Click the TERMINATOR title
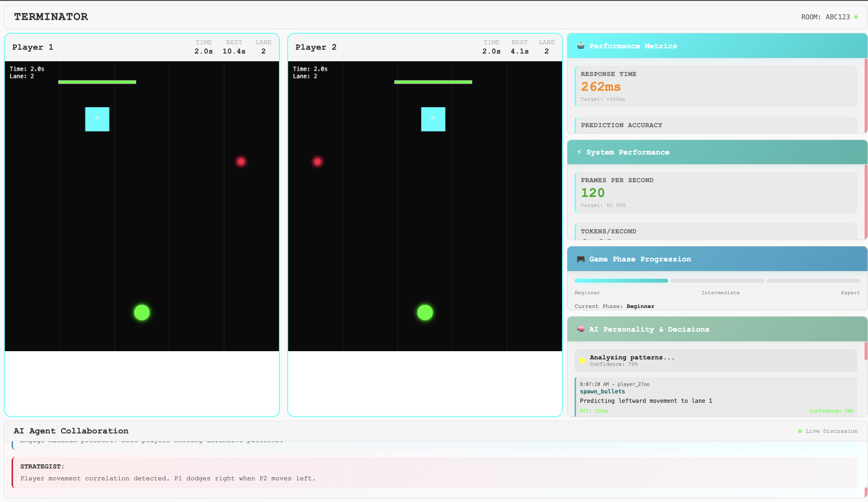This screenshot has width=868, height=502. 51,17
